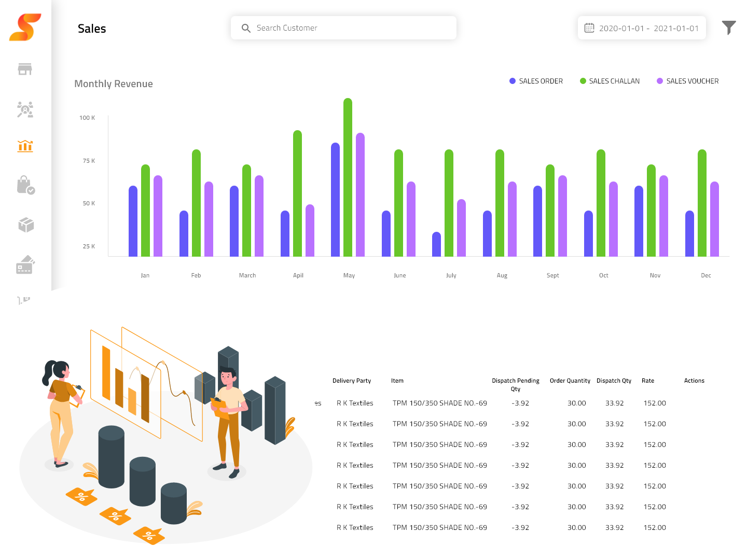
Task: Toggle visibility of SALES CHALLAN data
Action: tap(610, 81)
